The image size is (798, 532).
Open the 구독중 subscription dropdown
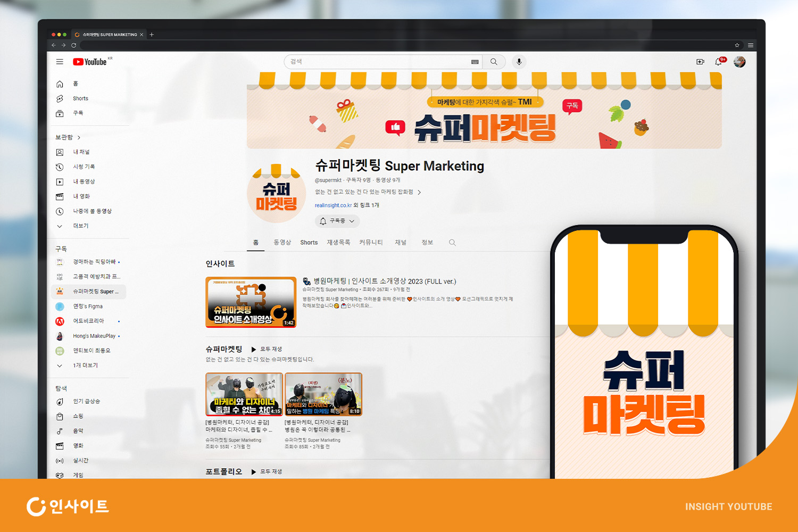(x=337, y=221)
